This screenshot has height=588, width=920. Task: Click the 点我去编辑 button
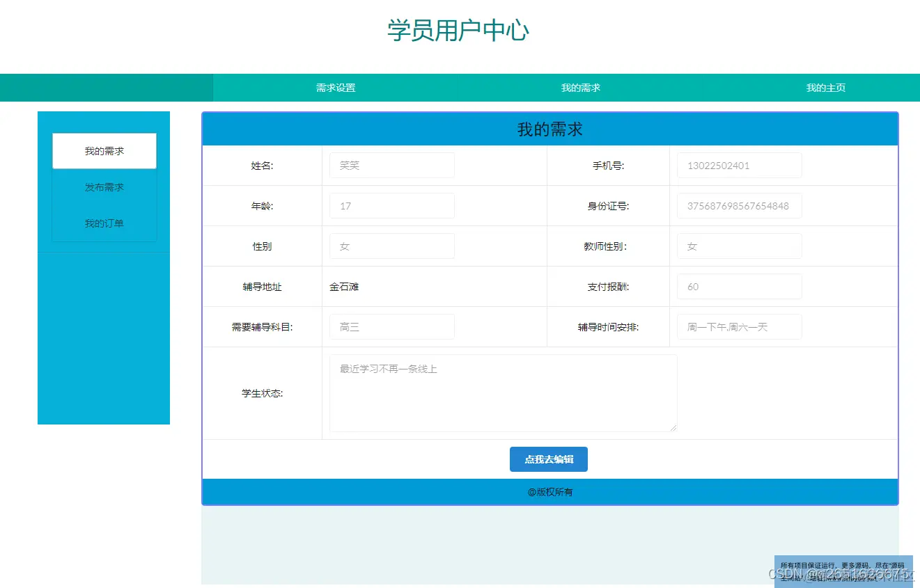[x=548, y=459]
